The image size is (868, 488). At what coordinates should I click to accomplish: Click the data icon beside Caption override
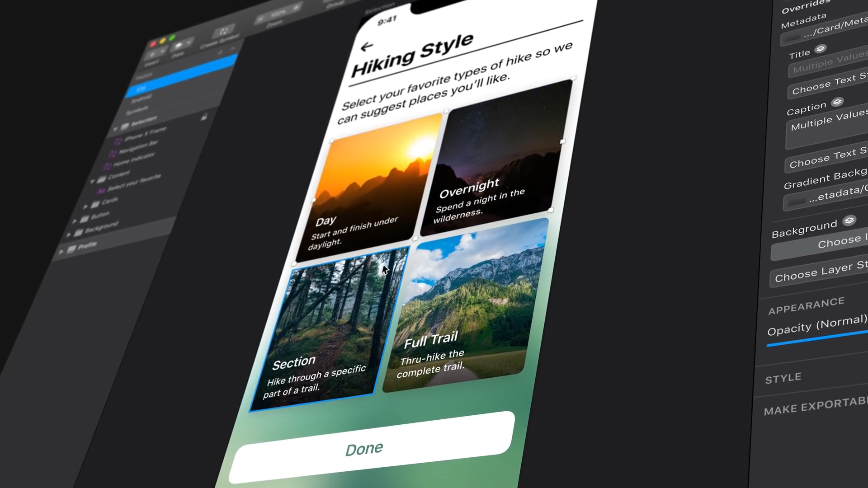(837, 102)
